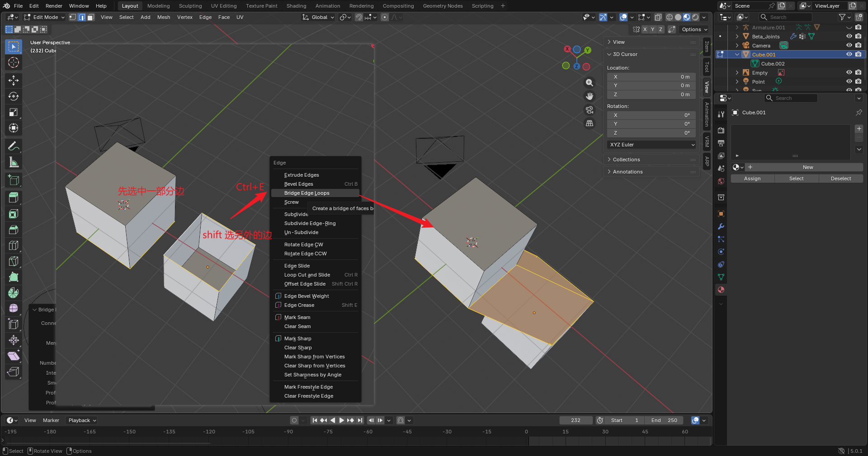Select the Scale tool
The width and height of the screenshot is (868, 456).
point(14,112)
